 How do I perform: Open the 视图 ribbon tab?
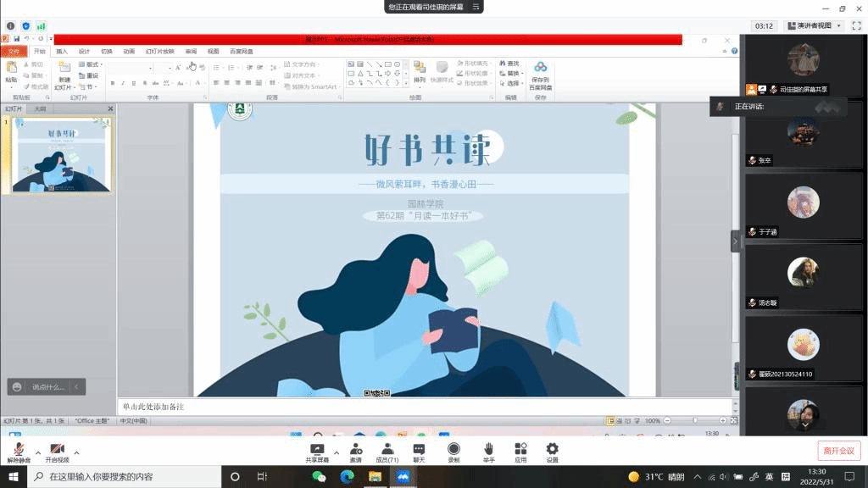(x=213, y=52)
